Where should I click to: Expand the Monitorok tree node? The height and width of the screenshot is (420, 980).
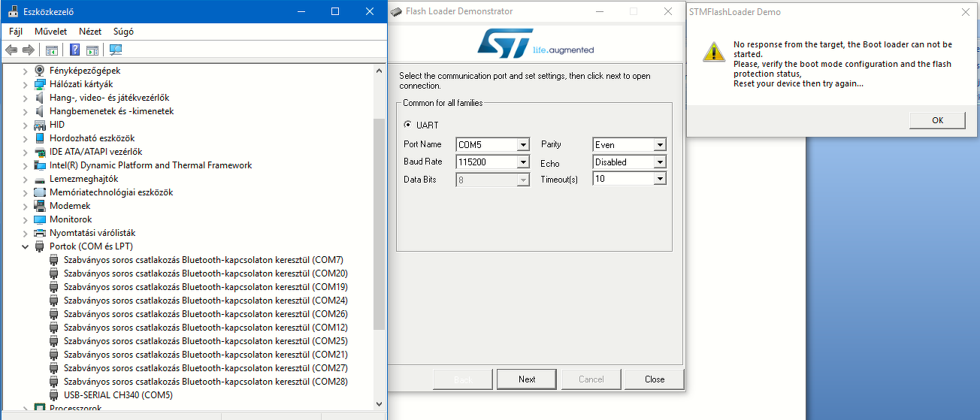(x=25, y=219)
